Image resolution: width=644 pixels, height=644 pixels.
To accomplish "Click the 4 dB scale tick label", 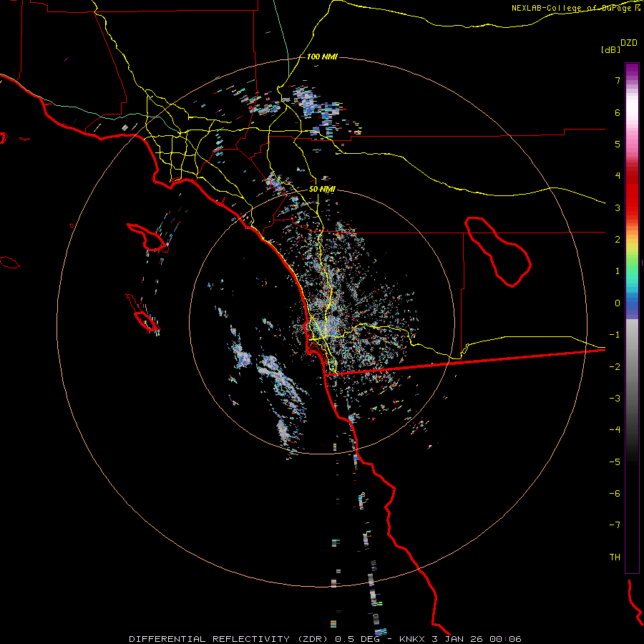I will pyautogui.click(x=618, y=176).
